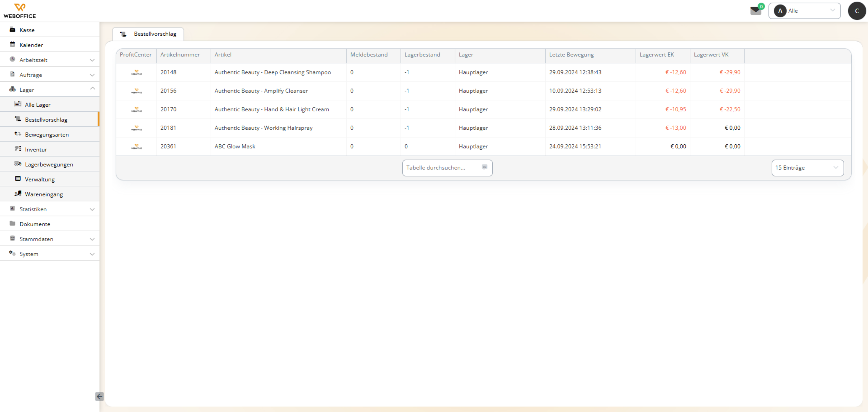Click the Kasse cash register icon
The width and height of the screenshot is (868, 412).
pos(12,30)
